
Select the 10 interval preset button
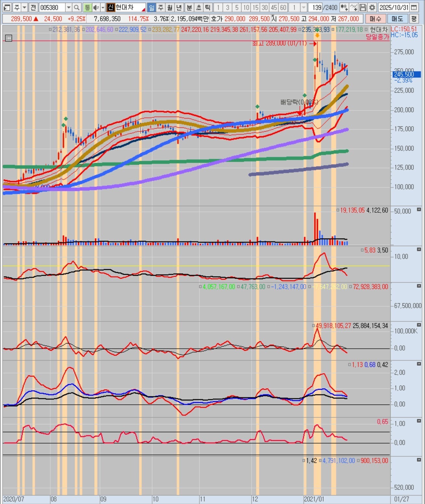(x=246, y=7)
